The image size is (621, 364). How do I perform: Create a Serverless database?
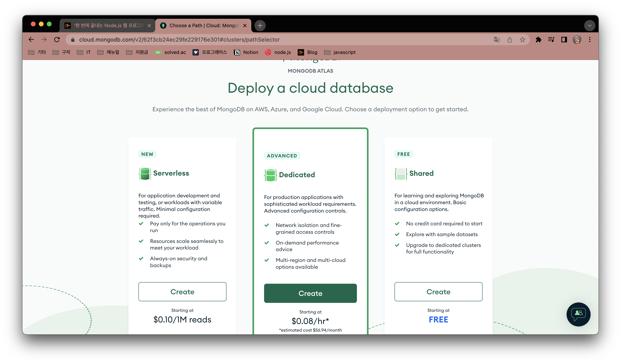182,291
